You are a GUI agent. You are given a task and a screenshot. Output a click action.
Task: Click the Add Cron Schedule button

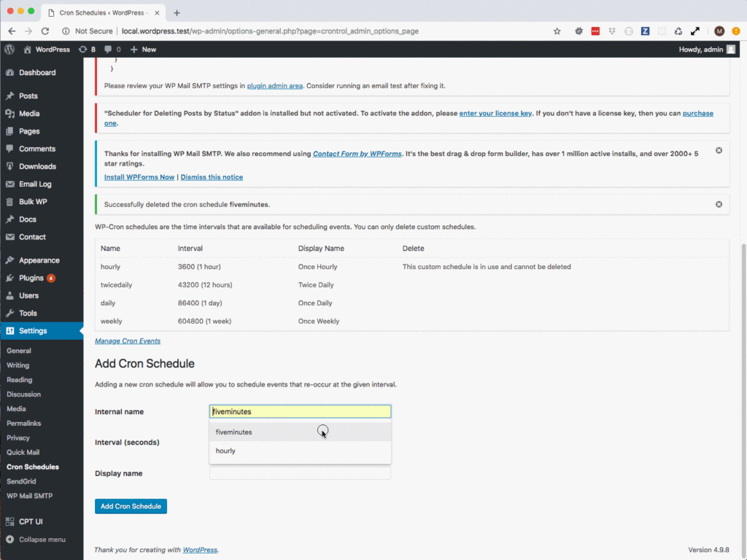(x=130, y=506)
